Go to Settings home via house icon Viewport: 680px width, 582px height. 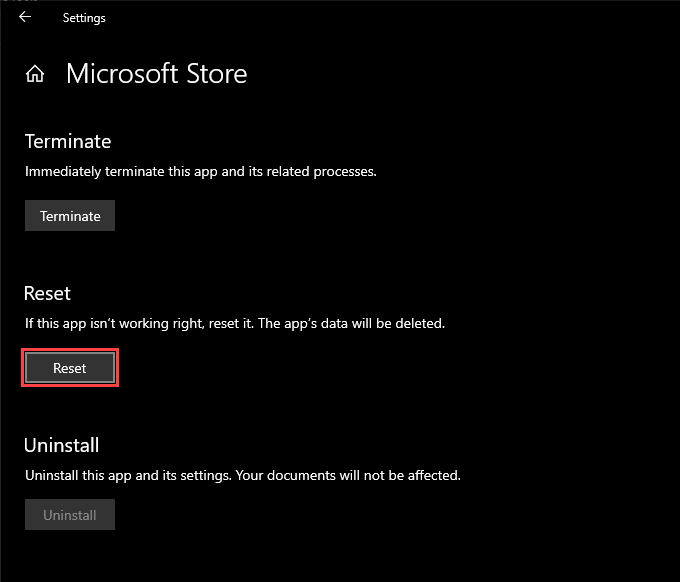point(35,74)
